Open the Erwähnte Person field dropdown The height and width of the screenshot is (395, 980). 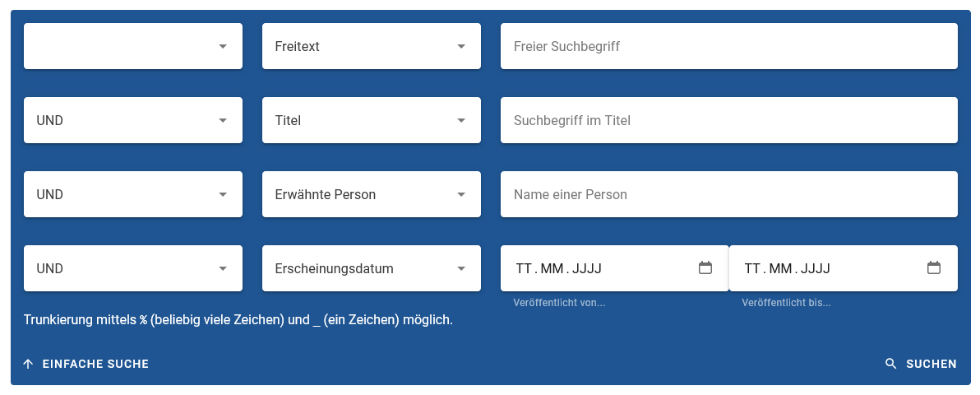[372, 194]
